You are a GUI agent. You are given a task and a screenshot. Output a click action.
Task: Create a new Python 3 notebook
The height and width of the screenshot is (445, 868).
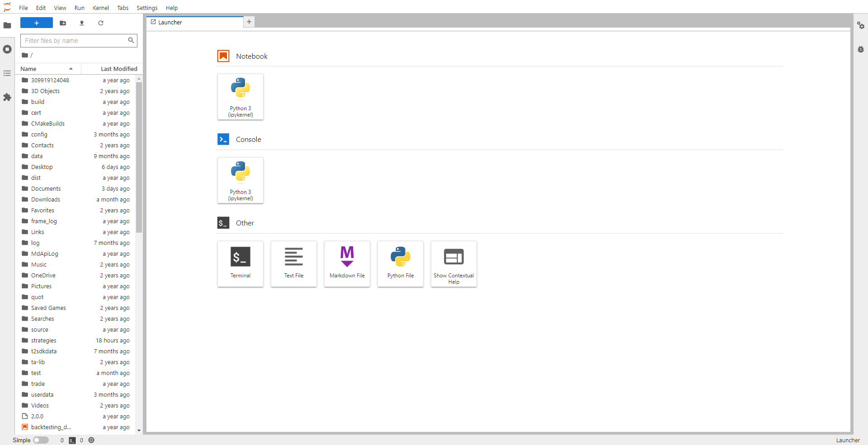(240, 97)
